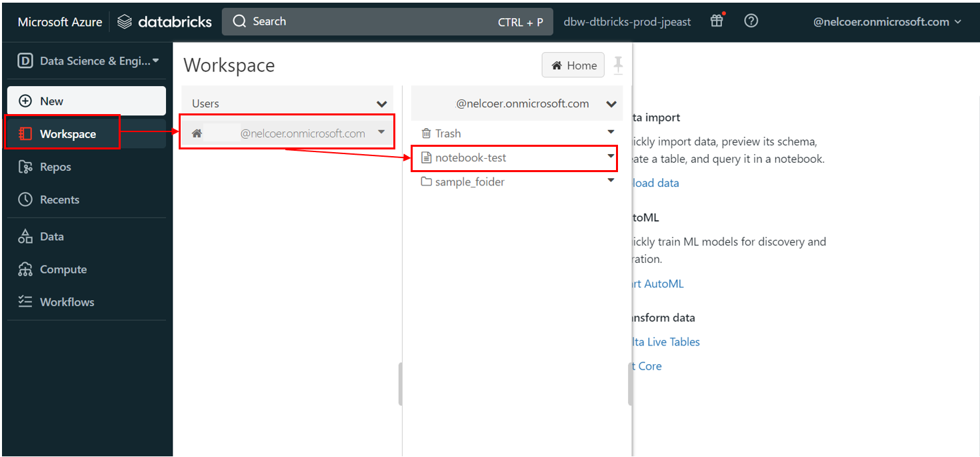This screenshot has width=980, height=457.
Task: Select Workspace in the sidebar
Action: [87, 133]
